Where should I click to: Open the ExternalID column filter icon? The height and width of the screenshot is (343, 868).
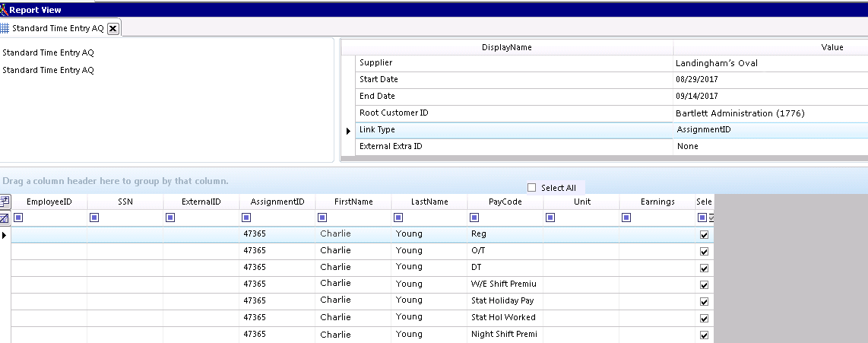click(x=170, y=218)
